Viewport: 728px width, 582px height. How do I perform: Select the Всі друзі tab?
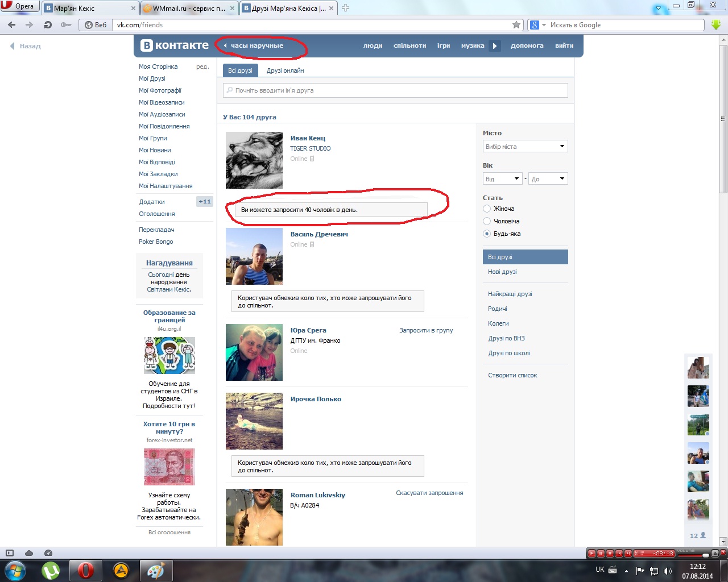coord(240,70)
